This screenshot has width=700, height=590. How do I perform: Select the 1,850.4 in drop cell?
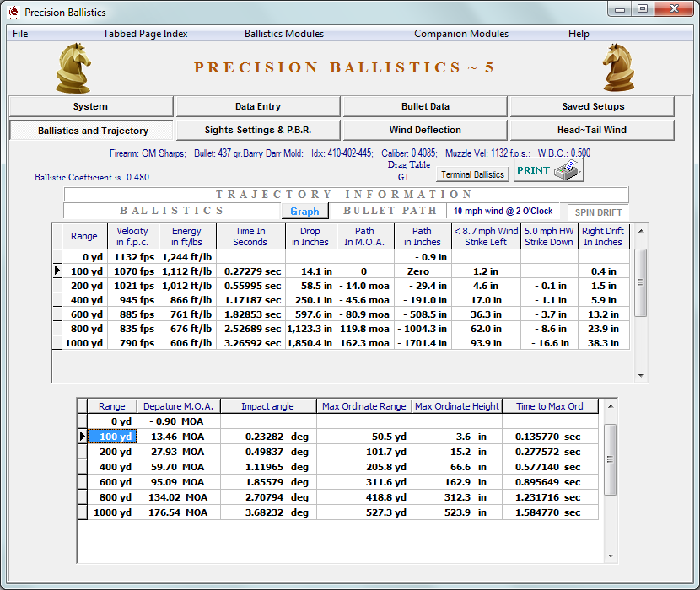click(x=311, y=343)
